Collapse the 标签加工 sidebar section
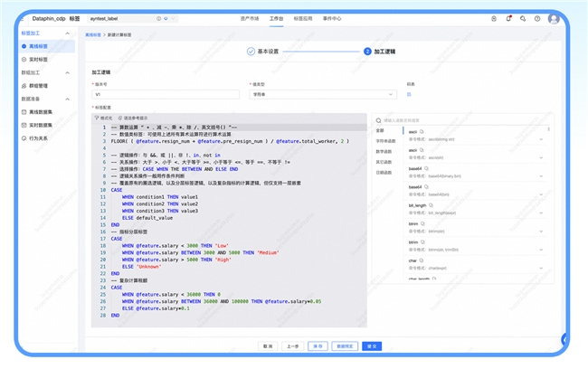Image resolution: width=588 pixels, height=369 pixels. click(71, 32)
